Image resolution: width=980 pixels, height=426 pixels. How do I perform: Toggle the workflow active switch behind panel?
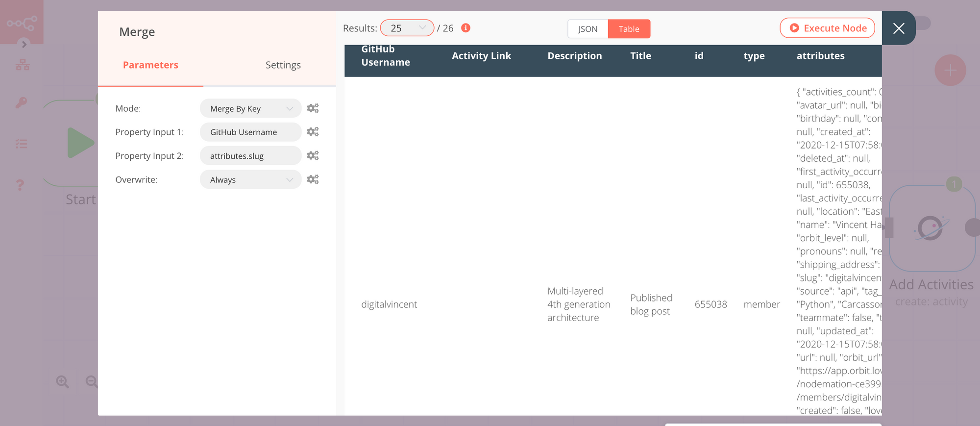pos(923,23)
